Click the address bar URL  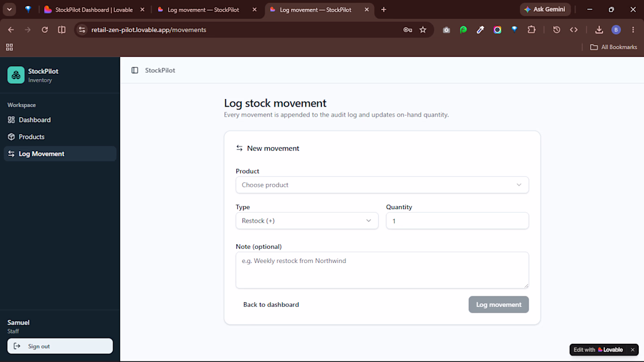(x=149, y=30)
